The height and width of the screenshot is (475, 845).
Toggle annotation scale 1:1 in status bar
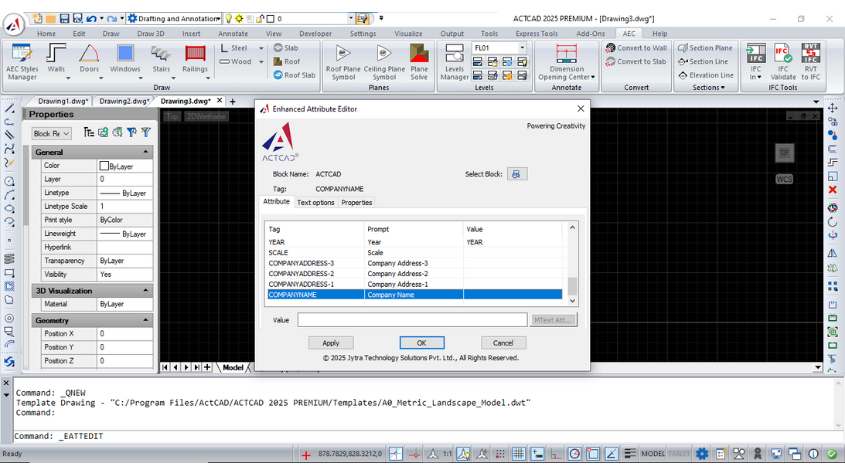pos(447,454)
